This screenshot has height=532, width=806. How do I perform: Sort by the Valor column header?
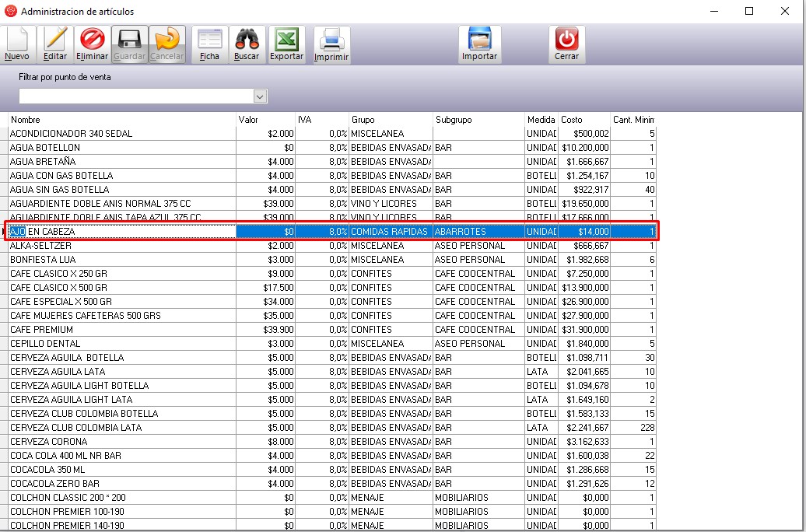[265, 120]
